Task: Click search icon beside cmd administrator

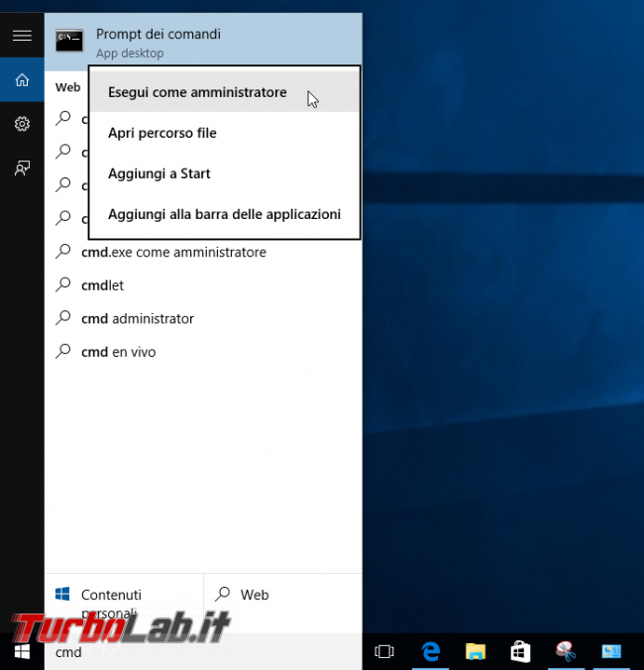Action: click(x=63, y=318)
